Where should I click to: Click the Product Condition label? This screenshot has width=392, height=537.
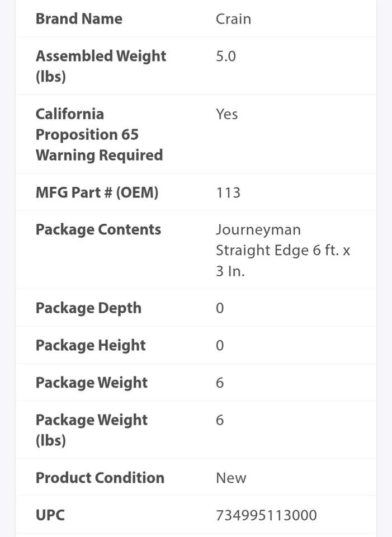(100, 478)
